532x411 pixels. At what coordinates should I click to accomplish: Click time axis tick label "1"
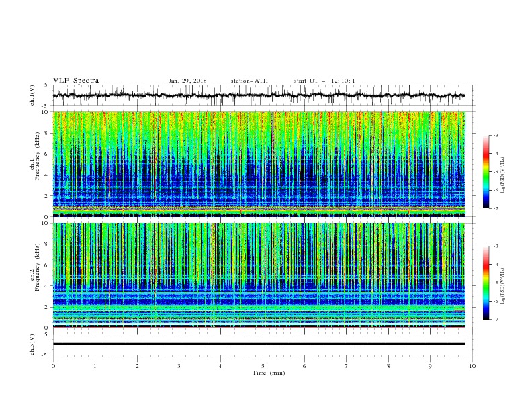95,366
